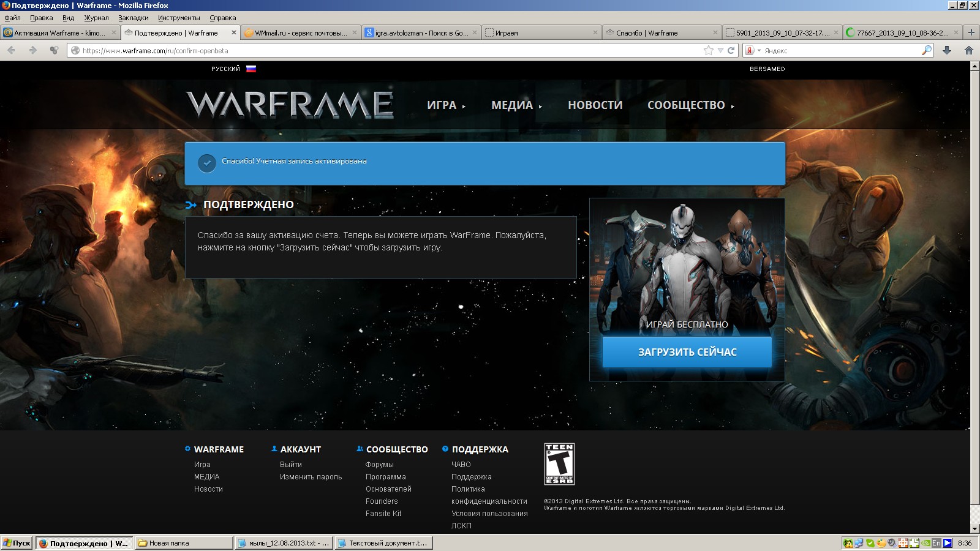980x551 pixels.
Task: Switch to the 'Играем' tab
Action: 541,33
